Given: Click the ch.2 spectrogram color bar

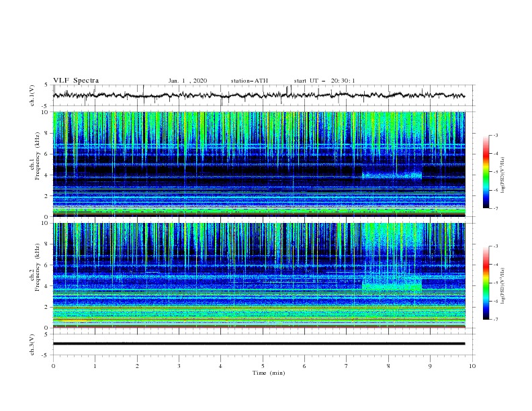Looking at the screenshot, I should click(486, 283).
